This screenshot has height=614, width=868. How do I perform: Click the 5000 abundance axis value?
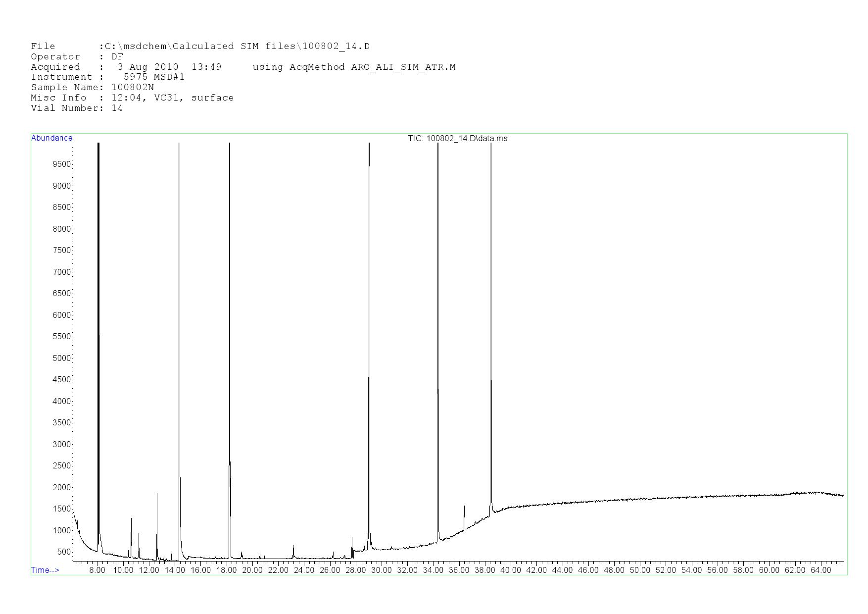click(62, 358)
